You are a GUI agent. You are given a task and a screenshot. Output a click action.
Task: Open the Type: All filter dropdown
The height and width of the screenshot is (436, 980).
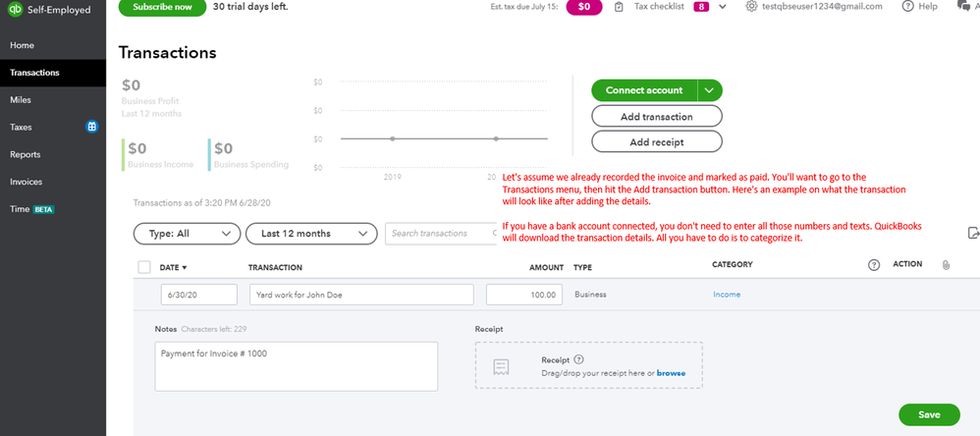click(187, 234)
